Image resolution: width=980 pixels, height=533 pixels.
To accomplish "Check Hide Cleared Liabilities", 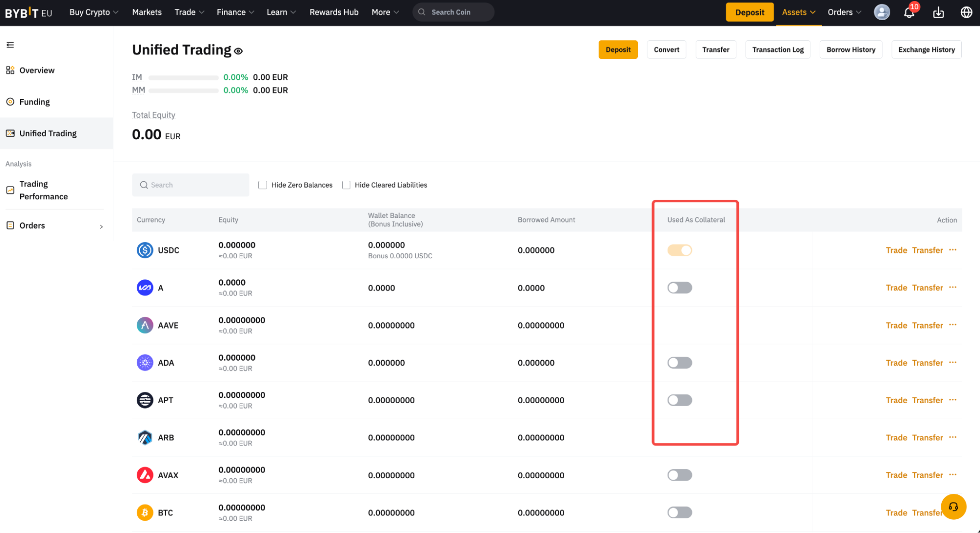I will [346, 185].
